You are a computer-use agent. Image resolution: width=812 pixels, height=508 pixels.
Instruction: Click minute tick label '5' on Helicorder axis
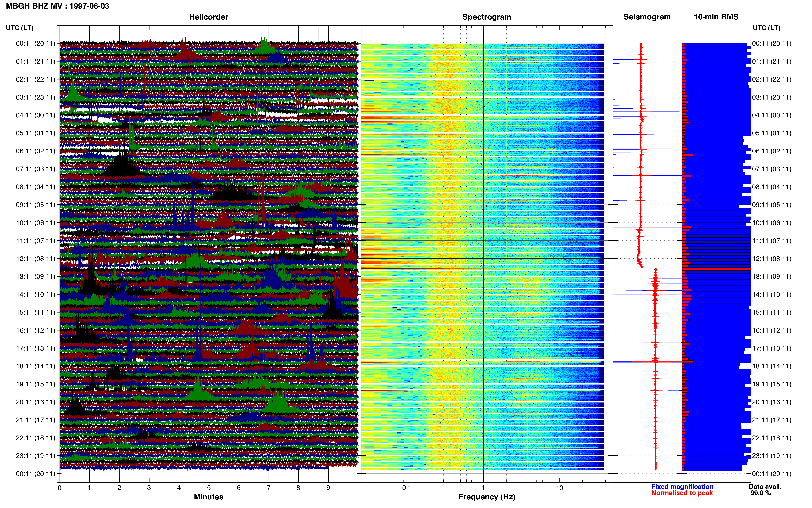[209, 488]
